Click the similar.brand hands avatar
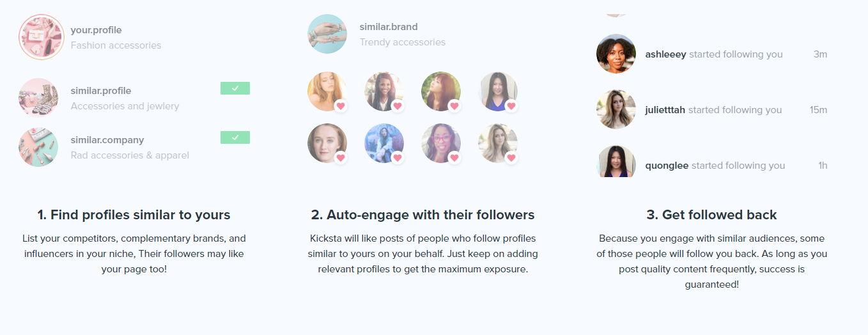Viewport: 868px width, 335px height. point(327,34)
